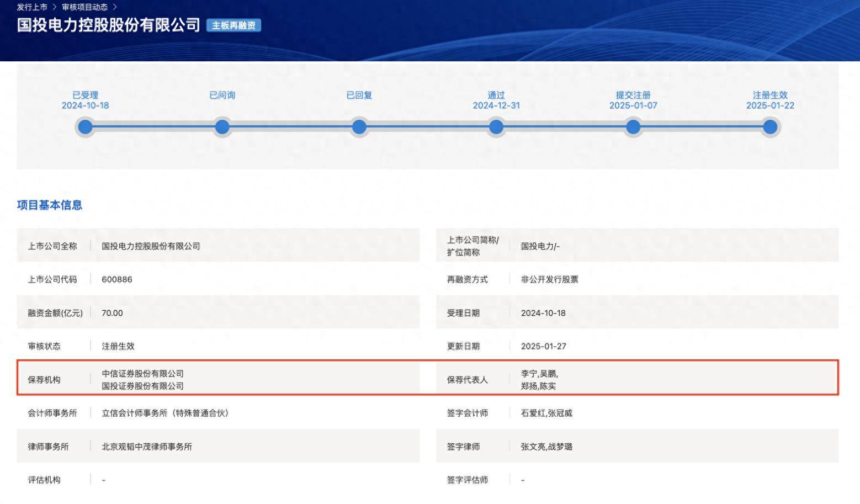Click 北京观韬中茂律师事务所 law firm entry
860x504 pixels.
click(147, 447)
